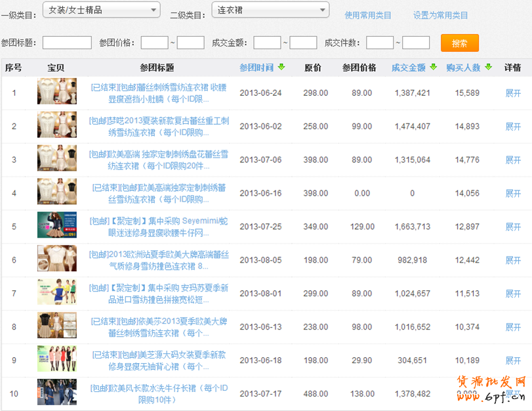
Task: Click the green sort arrow beside 购买人数
Action: click(488, 67)
